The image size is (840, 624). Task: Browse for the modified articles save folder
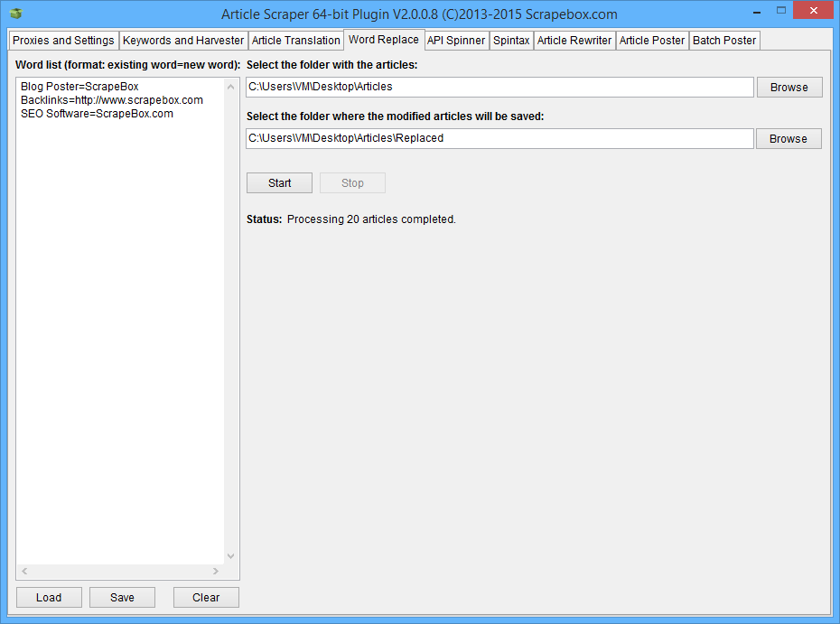789,138
